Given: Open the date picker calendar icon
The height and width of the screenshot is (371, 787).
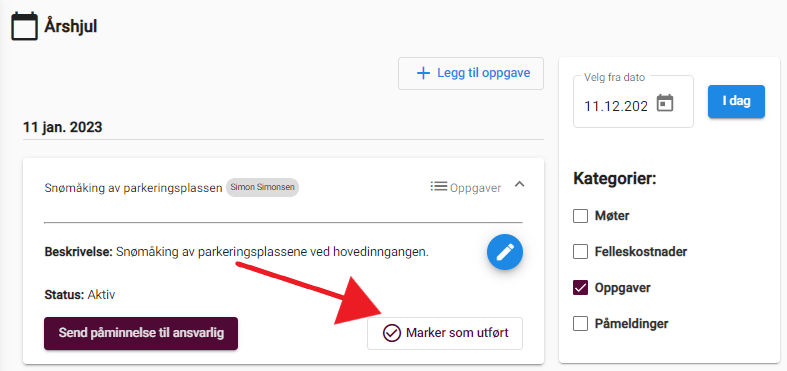Looking at the screenshot, I should pos(665,103).
